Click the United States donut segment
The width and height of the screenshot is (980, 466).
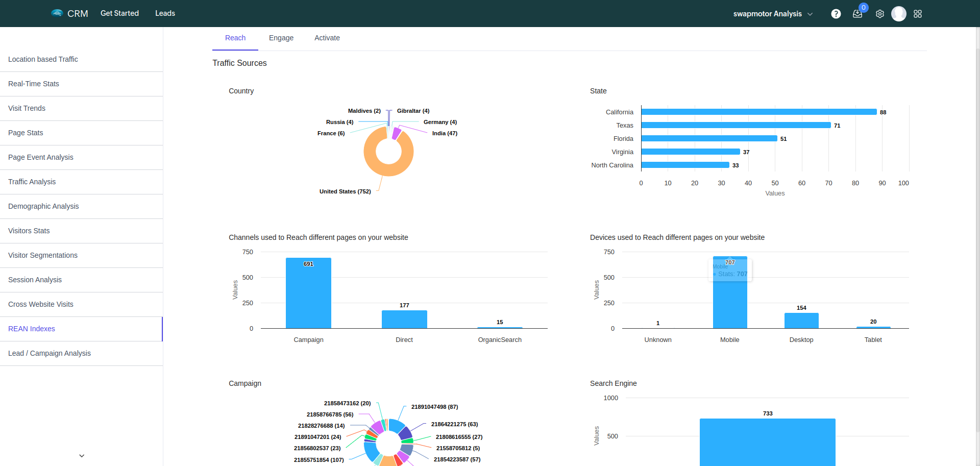tap(389, 170)
